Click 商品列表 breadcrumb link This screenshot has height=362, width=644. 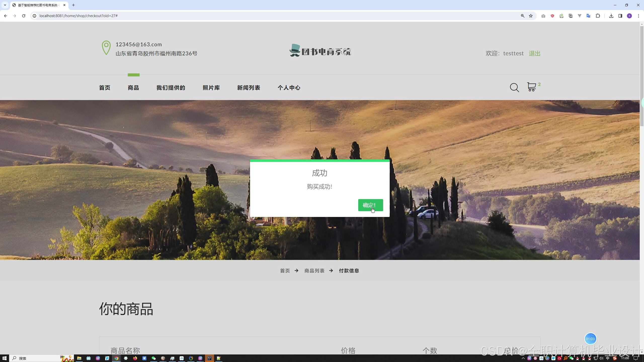[x=314, y=271]
